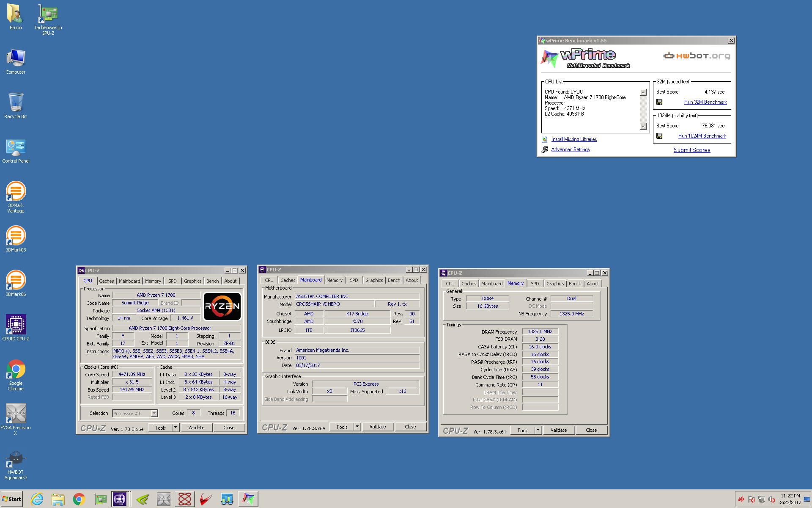Save the 32M score via floppy icon
The image size is (812, 508).
click(x=659, y=102)
